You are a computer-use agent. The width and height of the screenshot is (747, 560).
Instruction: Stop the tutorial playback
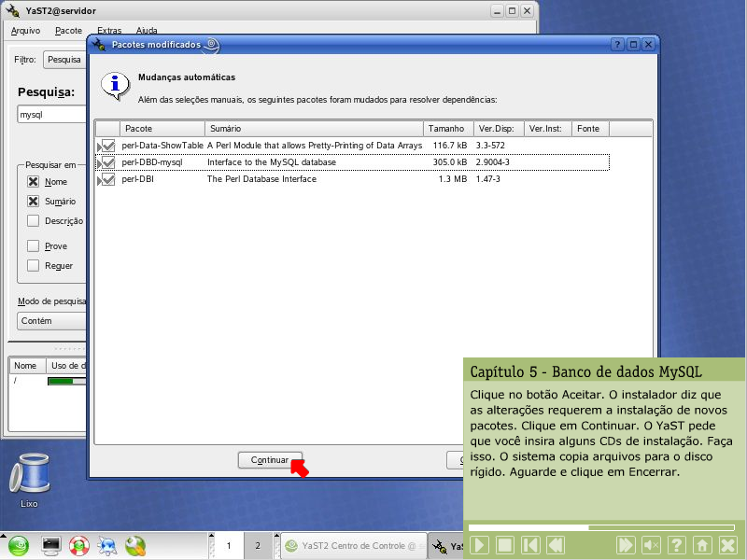tap(504, 545)
